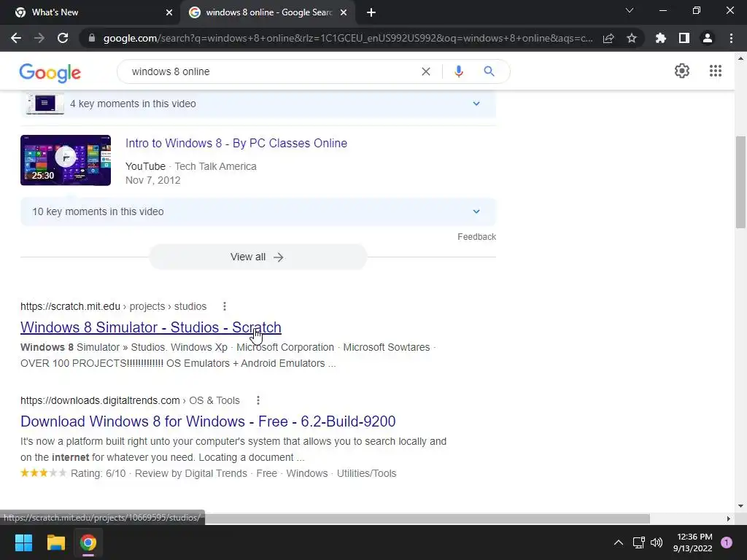Viewport: 747px width, 560px height.
Task: Close the Google Search tab
Action: click(x=344, y=12)
